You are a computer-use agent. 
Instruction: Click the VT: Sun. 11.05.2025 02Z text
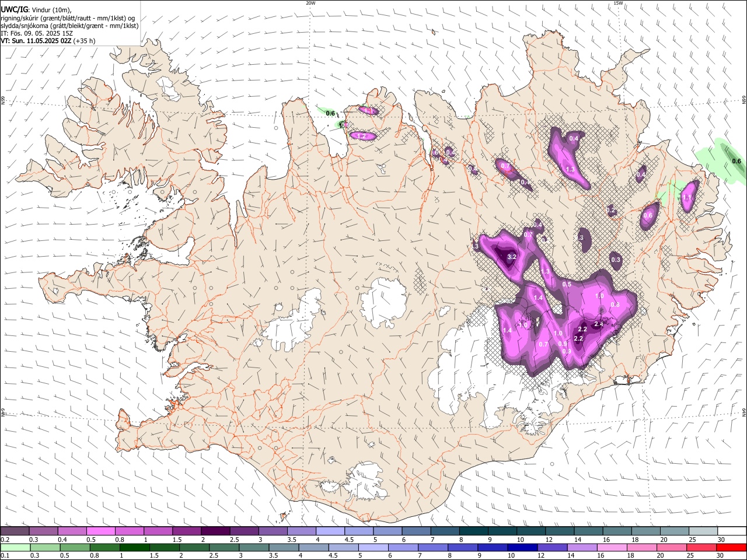tap(36, 41)
